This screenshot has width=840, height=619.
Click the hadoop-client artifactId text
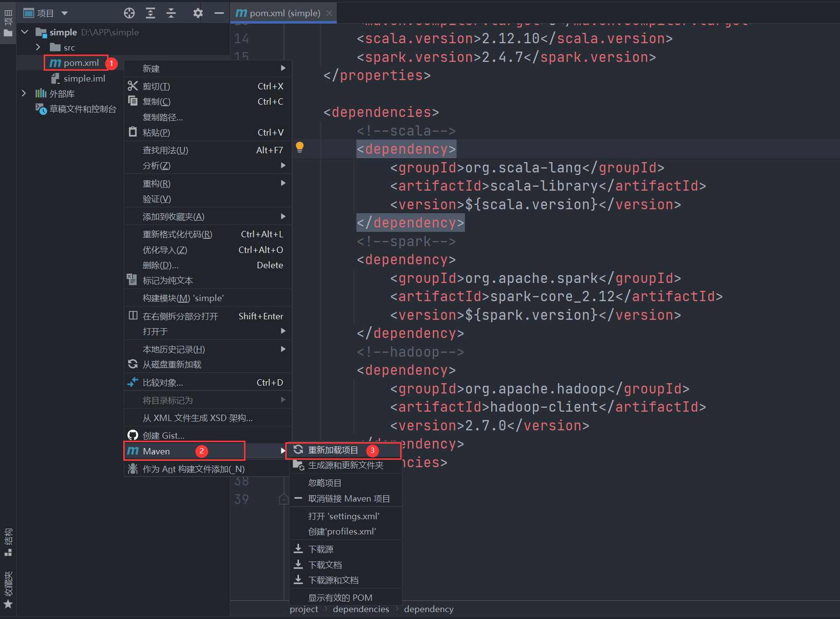pos(544,407)
